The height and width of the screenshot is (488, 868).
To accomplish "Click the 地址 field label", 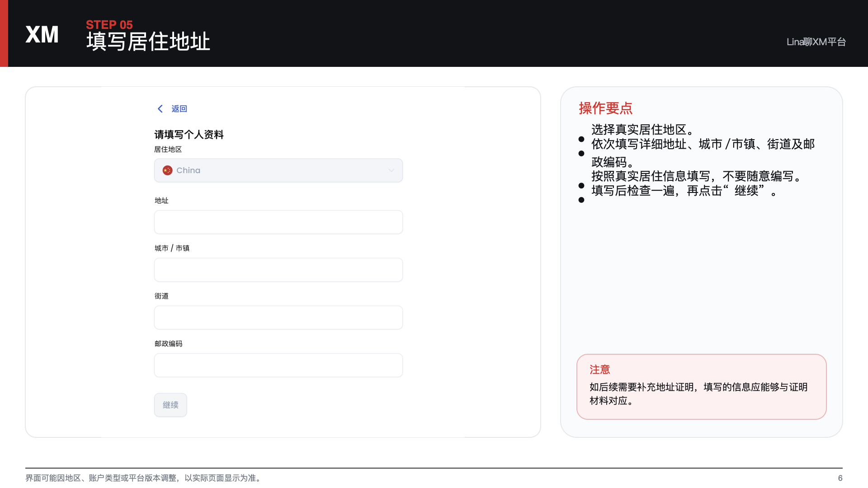I will [x=161, y=201].
